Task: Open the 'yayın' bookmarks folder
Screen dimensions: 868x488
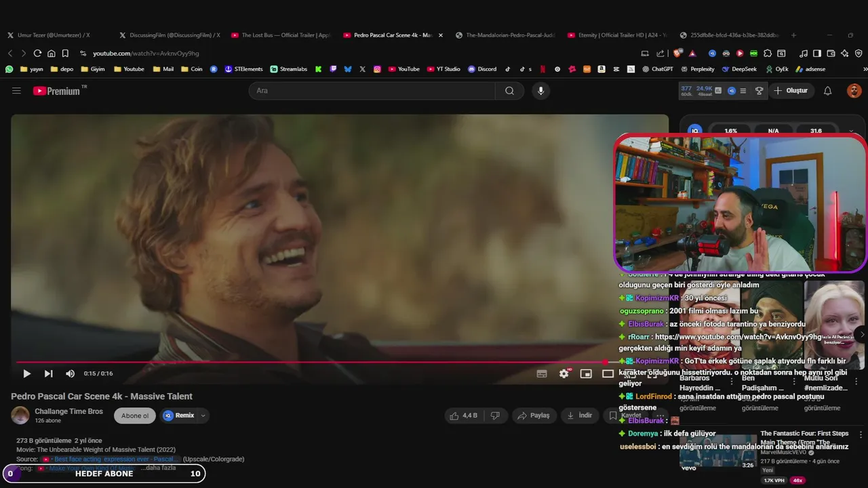Action: (32, 68)
